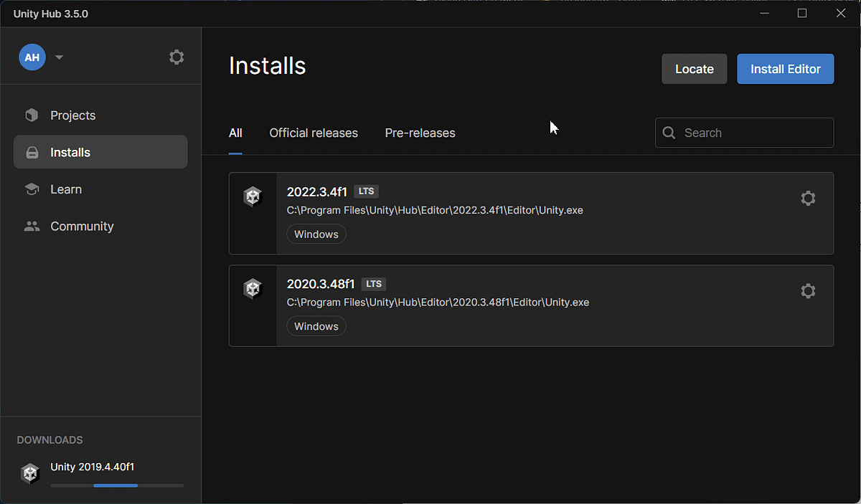Select the All tab
The image size is (861, 504).
(x=235, y=133)
